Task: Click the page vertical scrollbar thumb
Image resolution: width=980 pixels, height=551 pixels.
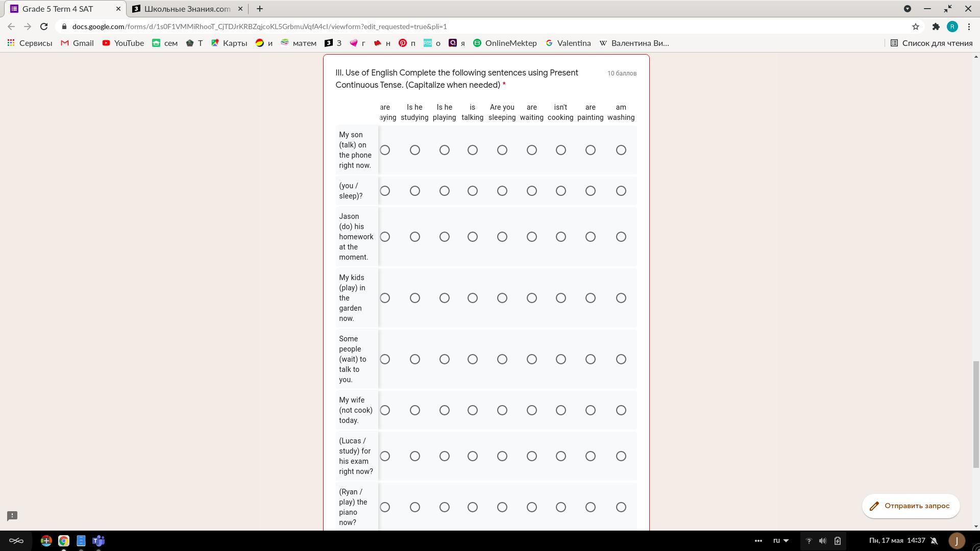Action: point(976,413)
